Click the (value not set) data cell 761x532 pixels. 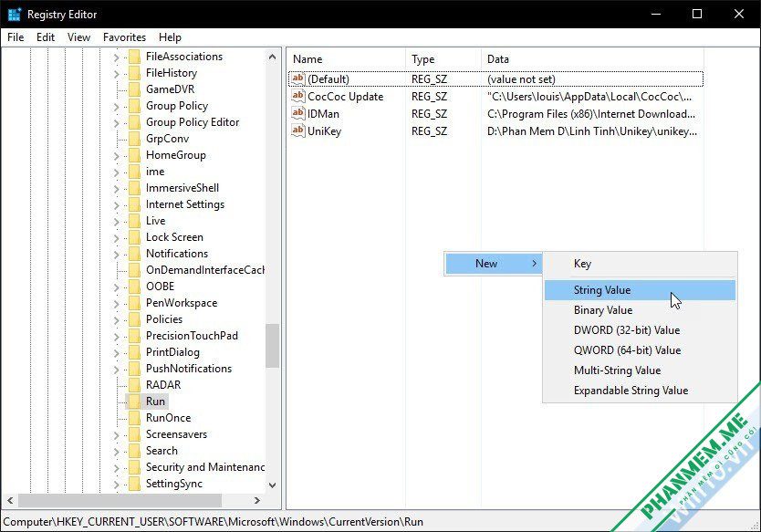521,79
